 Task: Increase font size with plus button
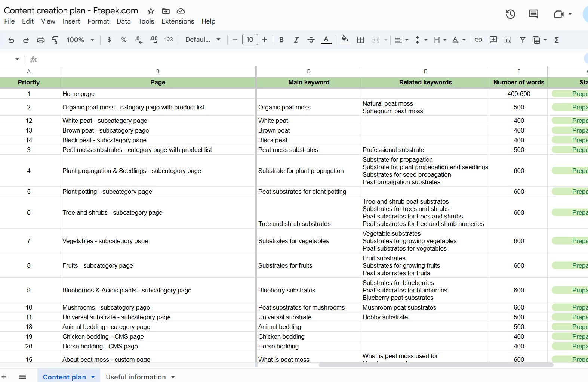point(265,40)
